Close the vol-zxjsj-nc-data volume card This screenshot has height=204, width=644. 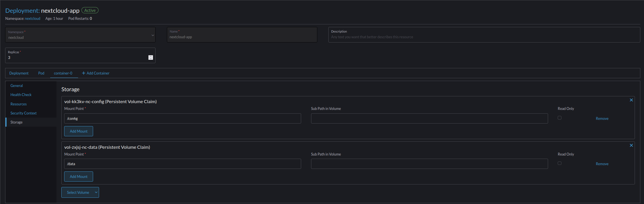coord(631,145)
